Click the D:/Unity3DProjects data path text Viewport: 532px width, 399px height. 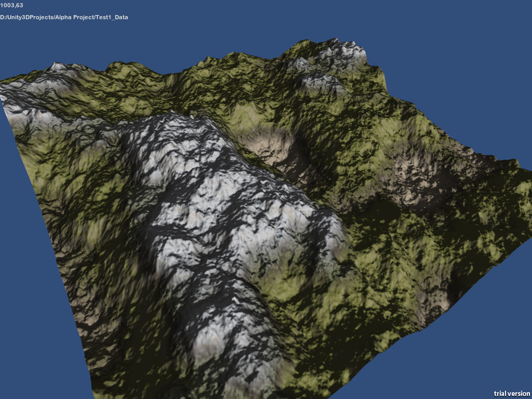coord(64,17)
